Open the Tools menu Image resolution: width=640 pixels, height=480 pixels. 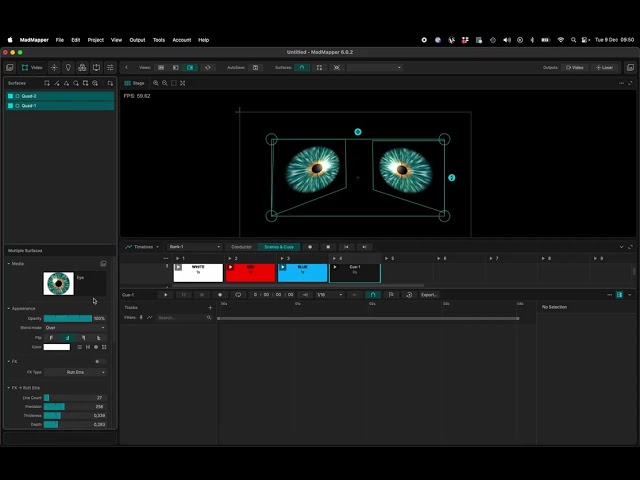159,40
